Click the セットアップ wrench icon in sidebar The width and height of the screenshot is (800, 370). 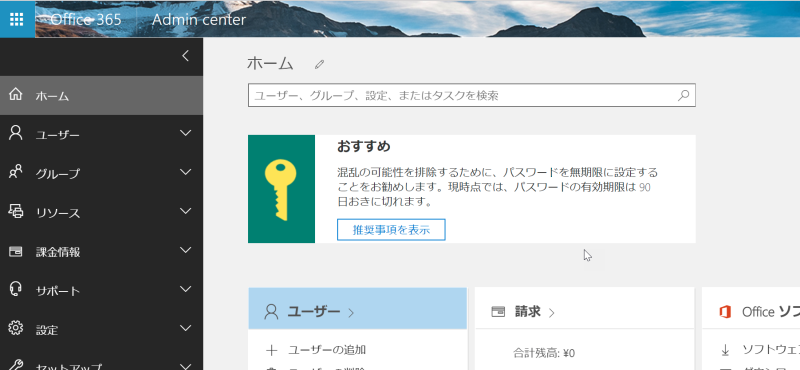pos(16,364)
